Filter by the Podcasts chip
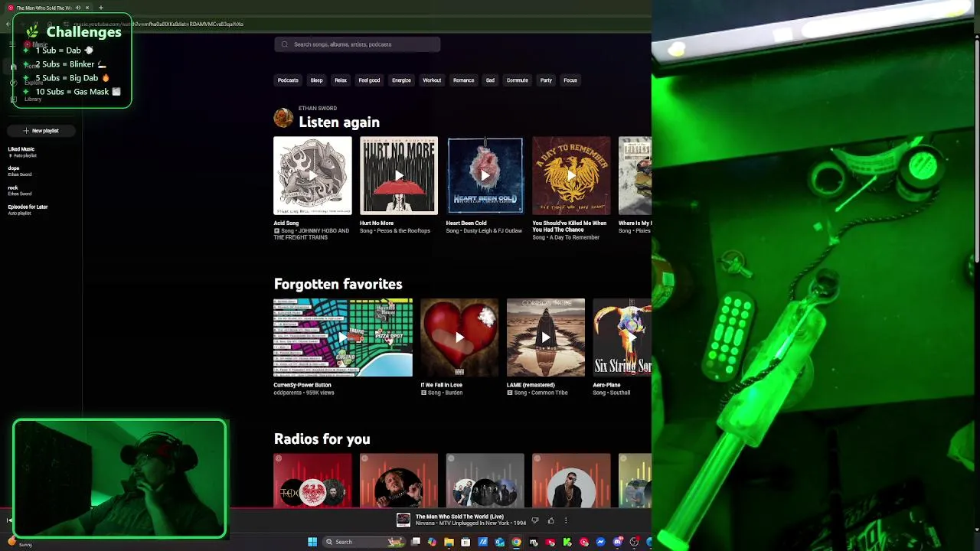Image resolution: width=980 pixels, height=551 pixels. (x=288, y=80)
